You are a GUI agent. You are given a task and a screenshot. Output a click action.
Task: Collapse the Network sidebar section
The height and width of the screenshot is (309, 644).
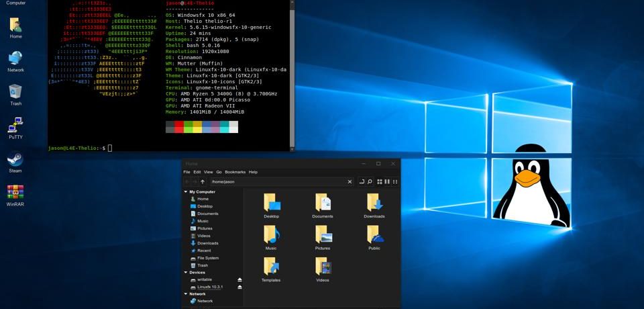pyautogui.click(x=186, y=294)
